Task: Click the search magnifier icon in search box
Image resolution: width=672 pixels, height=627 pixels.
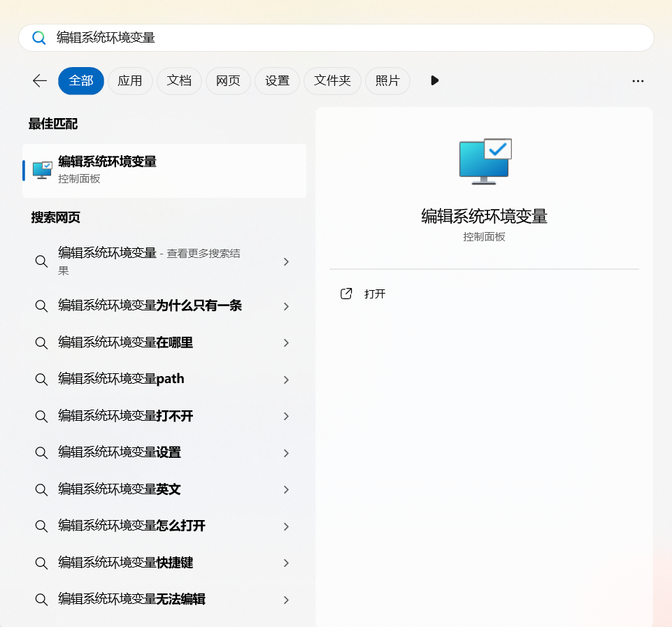Action: [39, 38]
